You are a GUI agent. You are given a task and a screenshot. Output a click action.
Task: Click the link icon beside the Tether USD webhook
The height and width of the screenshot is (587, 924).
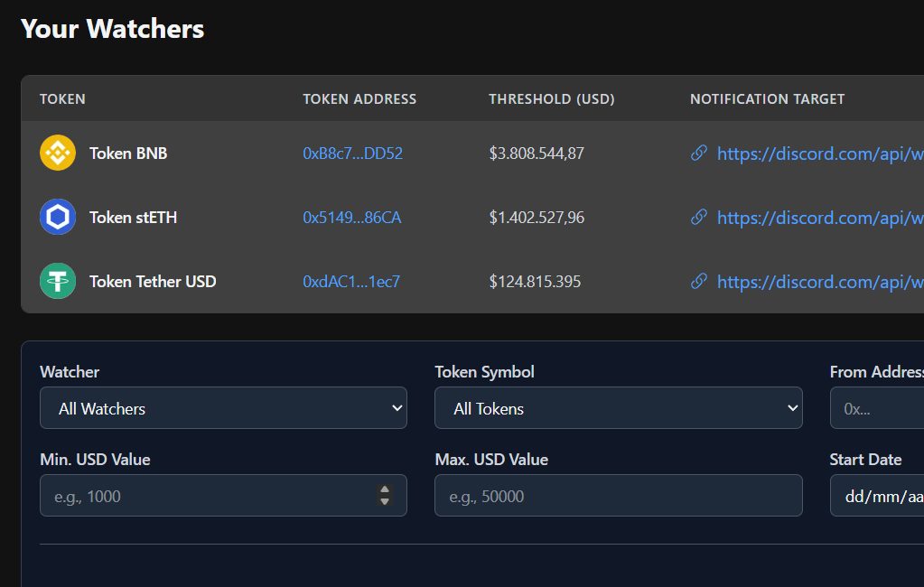(697, 282)
